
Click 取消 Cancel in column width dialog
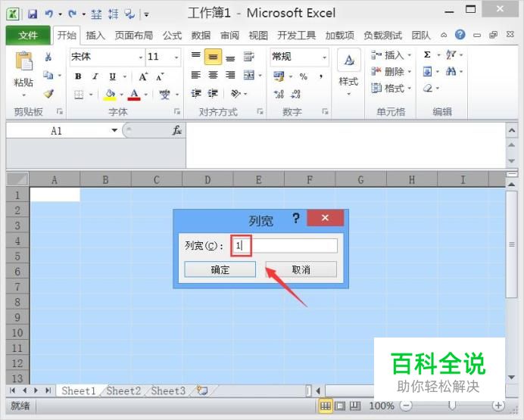click(x=301, y=269)
